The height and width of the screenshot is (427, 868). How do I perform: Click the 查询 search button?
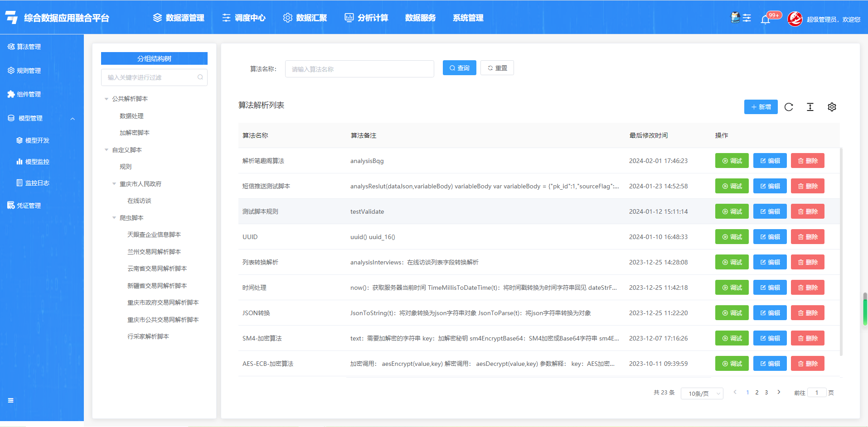coord(459,68)
